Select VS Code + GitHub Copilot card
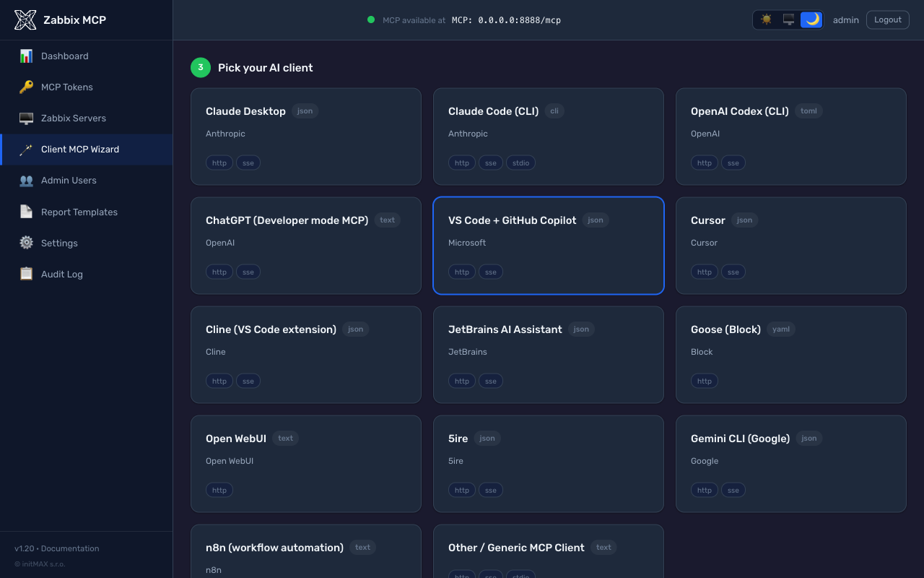The width and height of the screenshot is (924, 578). point(549,246)
